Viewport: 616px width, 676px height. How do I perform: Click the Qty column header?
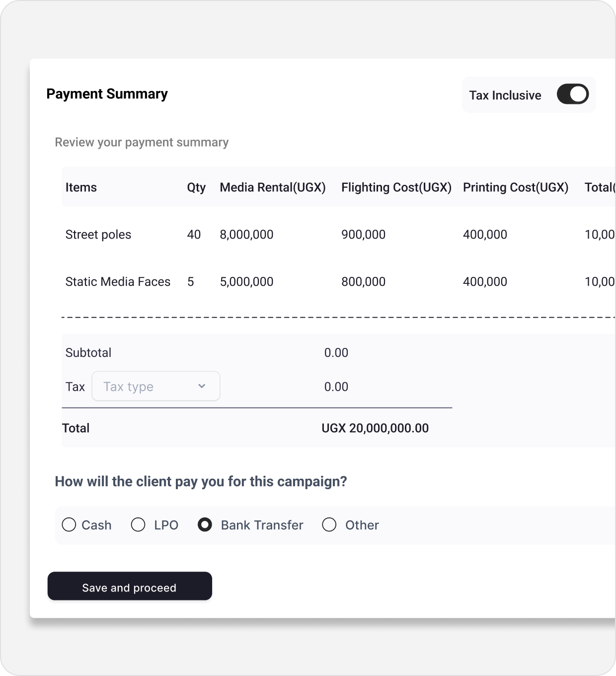click(x=196, y=187)
